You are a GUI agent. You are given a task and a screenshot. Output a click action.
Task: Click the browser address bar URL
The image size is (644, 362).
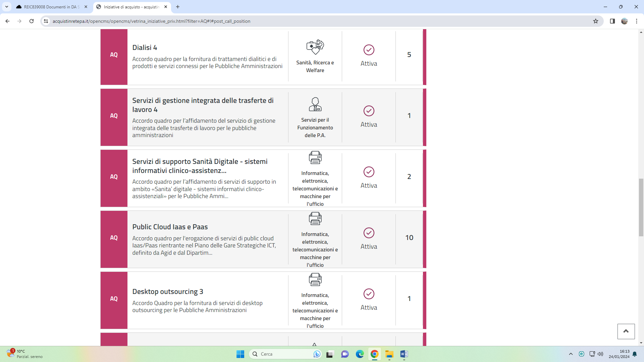(151, 21)
